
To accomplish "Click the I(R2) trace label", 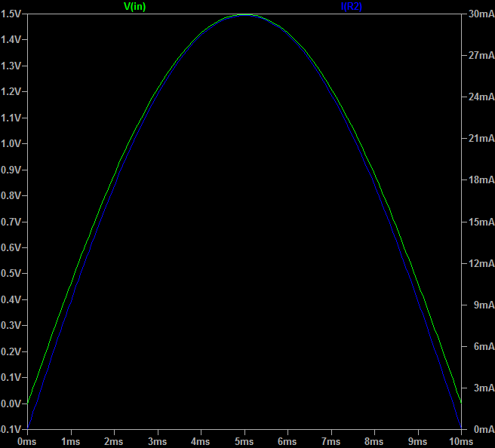I will pos(352,6).
